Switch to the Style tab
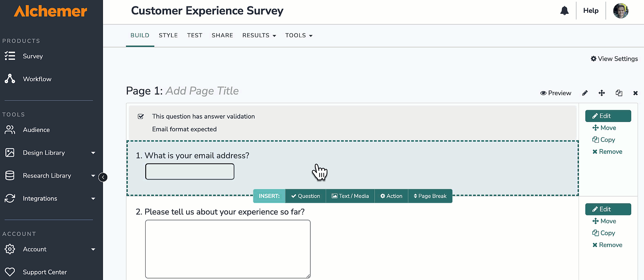Viewport: 644px width, 280px height. pyautogui.click(x=168, y=36)
